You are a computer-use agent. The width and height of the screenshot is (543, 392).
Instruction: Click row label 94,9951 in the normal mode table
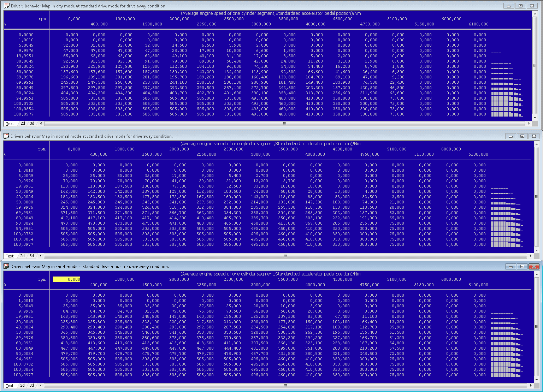24,228
